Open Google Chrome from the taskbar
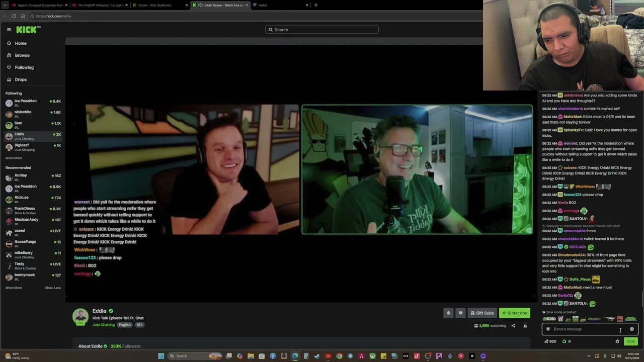 coord(339,356)
